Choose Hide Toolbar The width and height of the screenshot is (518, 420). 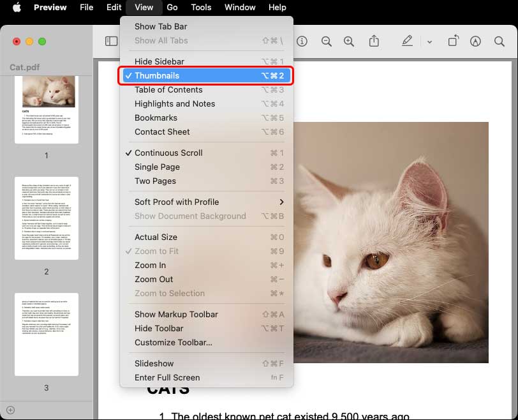point(207,329)
